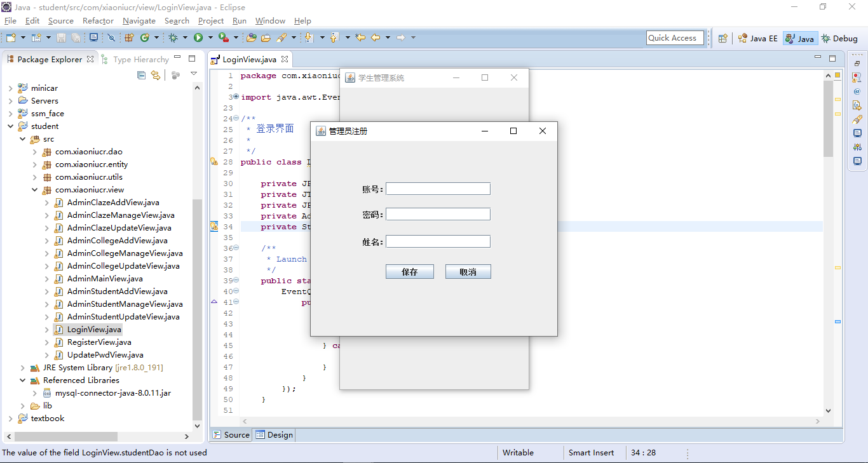Click the 取消 button in dialog
Viewport: 868px width, 463px height.
pos(468,272)
